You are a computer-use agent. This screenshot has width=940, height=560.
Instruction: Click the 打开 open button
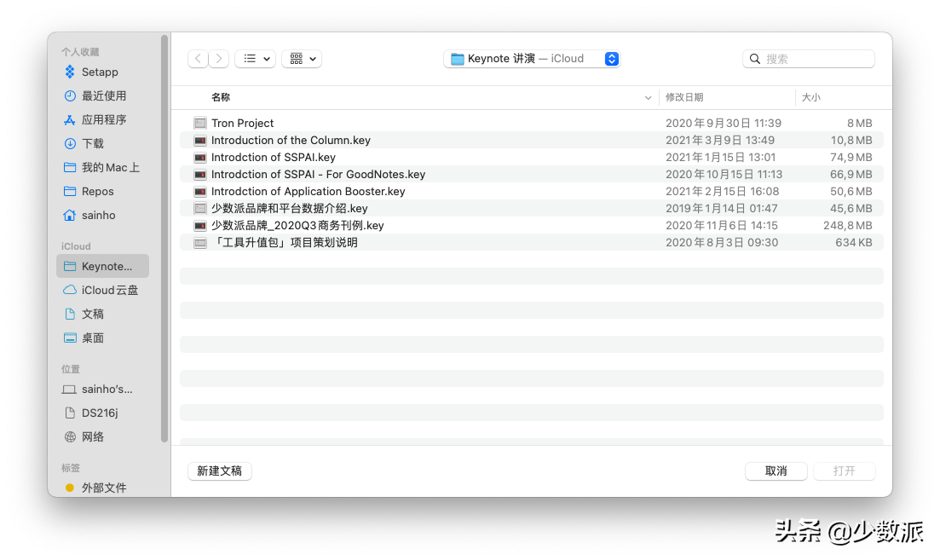click(x=844, y=471)
